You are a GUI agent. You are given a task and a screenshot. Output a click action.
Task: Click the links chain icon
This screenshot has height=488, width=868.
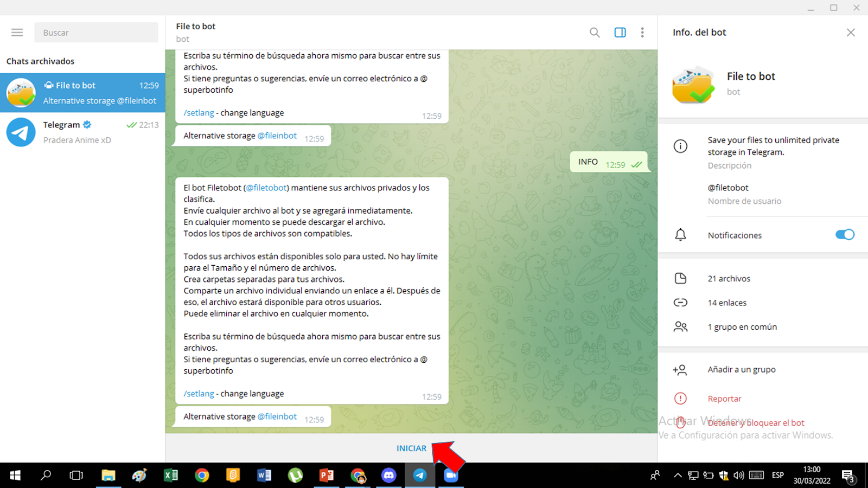click(x=680, y=303)
